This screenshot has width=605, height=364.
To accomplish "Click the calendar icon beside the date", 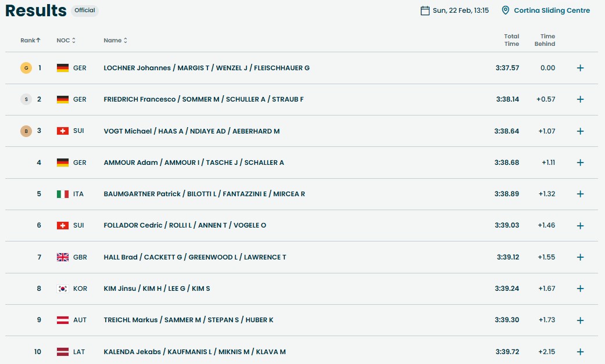I will (425, 10).
